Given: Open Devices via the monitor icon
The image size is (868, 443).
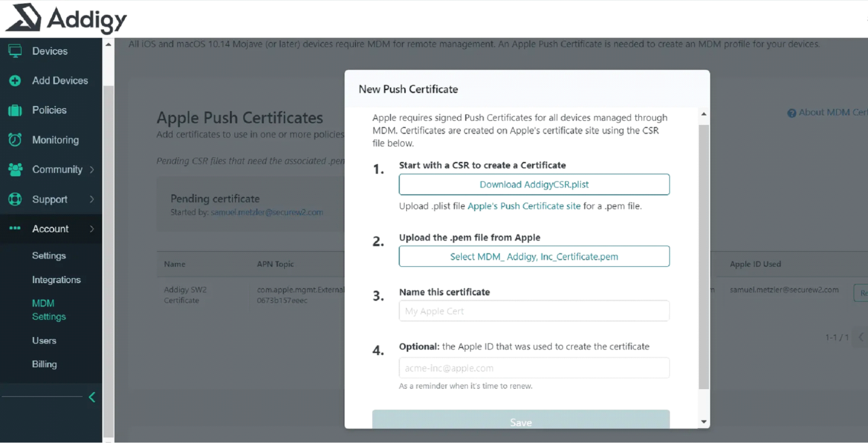Looking at the screenshot, I should (x=15, y=51).
